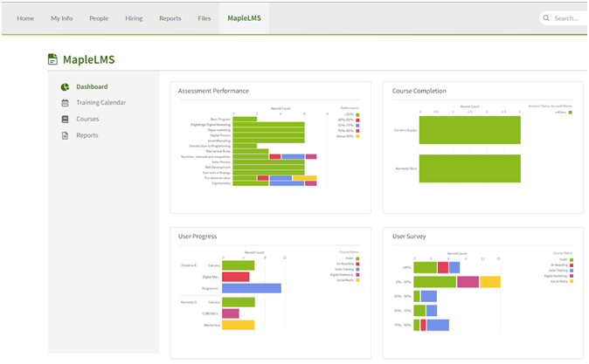The image size is (589, 364).
Task: Open Courses in the sidebar
Action: coord(87,119)
